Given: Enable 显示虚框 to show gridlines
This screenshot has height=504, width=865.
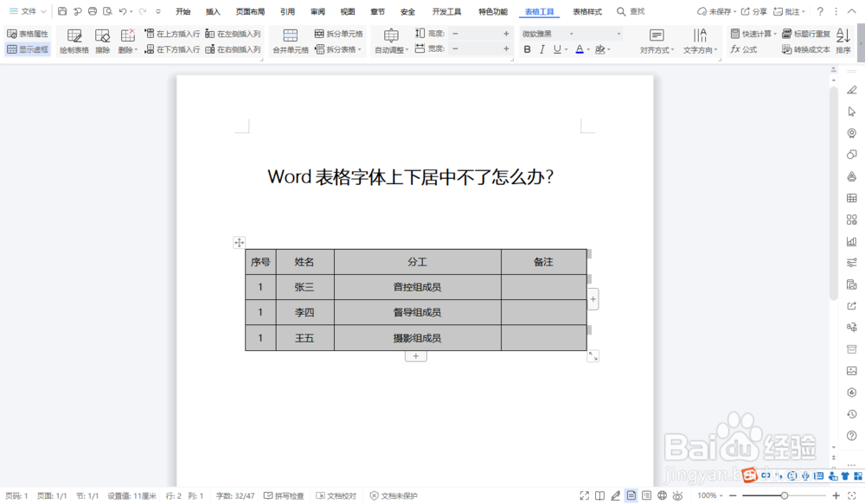Looking at the screenshot, I should pyautogui.click(x=26, y=49).
